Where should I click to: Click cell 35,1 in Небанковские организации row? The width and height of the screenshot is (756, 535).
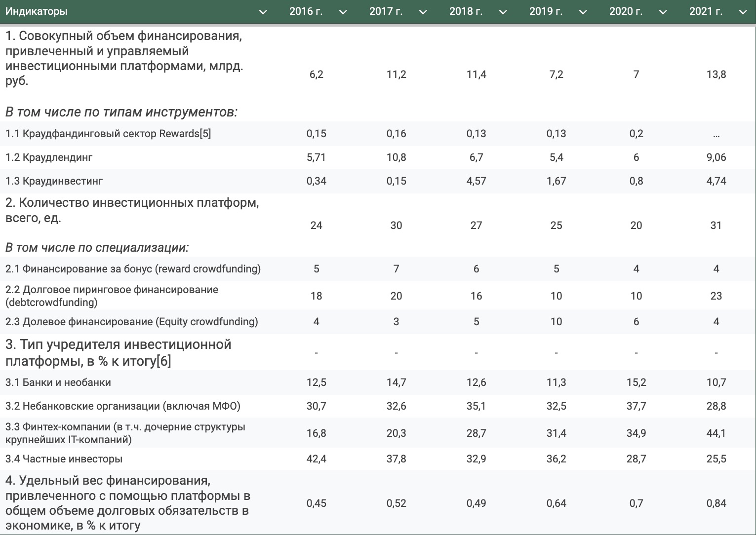477,406
